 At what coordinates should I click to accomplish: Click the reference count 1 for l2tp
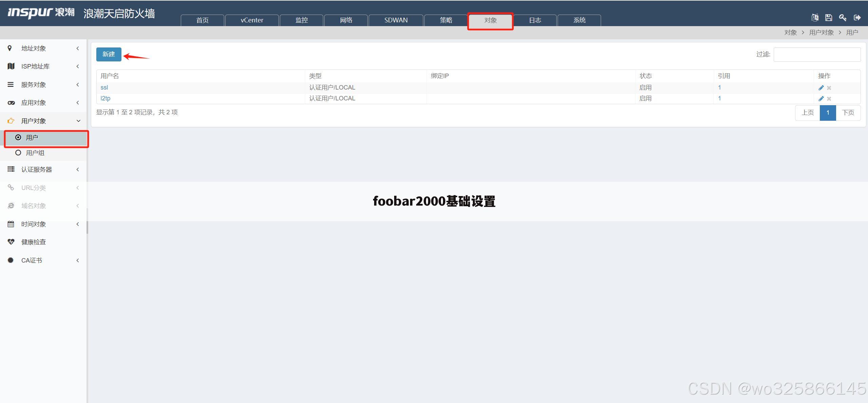[x=719, y=98]
